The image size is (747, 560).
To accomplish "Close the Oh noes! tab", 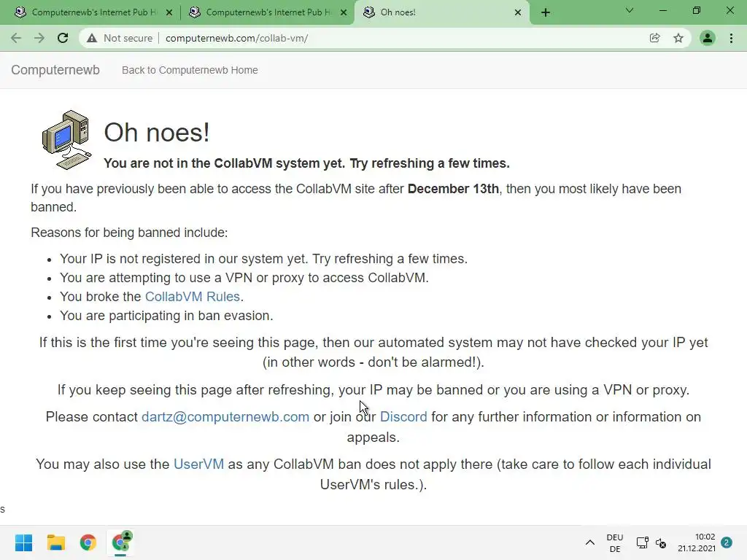I will [x=518, y=12].
